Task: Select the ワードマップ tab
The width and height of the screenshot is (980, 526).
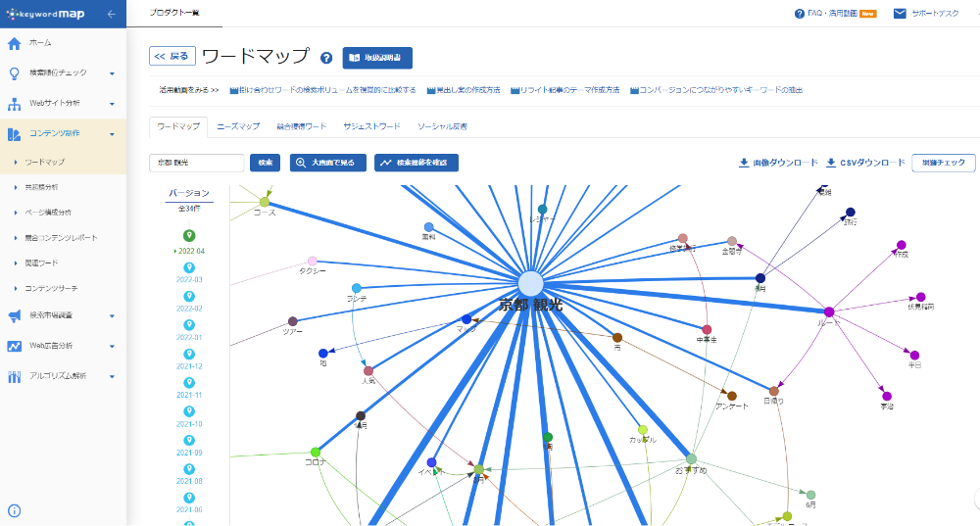Action: tap(178, 126)
